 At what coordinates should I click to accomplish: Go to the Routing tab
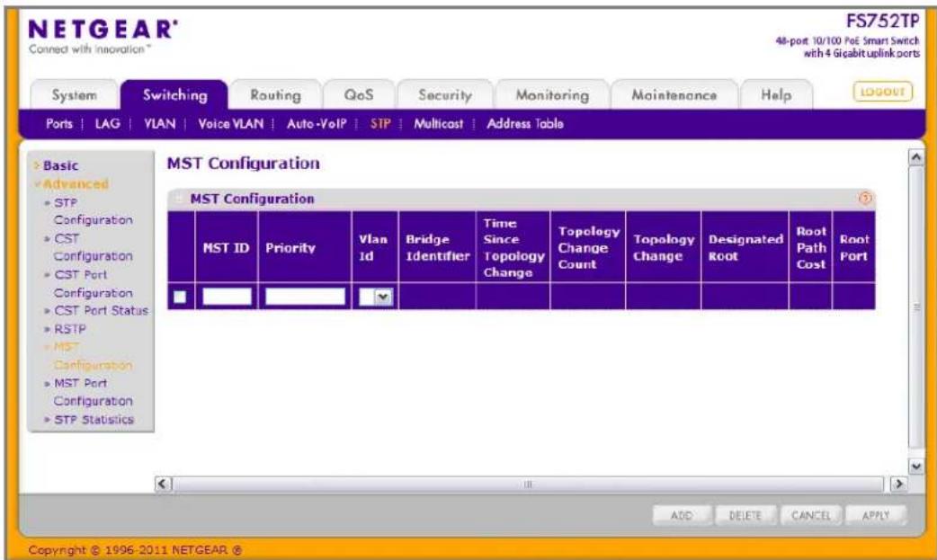click(275, 95)
